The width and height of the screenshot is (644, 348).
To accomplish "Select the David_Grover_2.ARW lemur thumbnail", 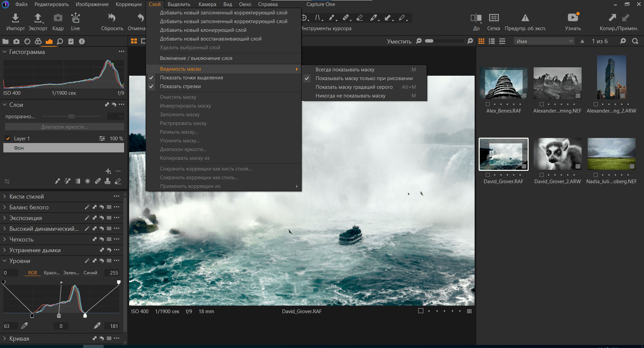I will click(557, 154).
